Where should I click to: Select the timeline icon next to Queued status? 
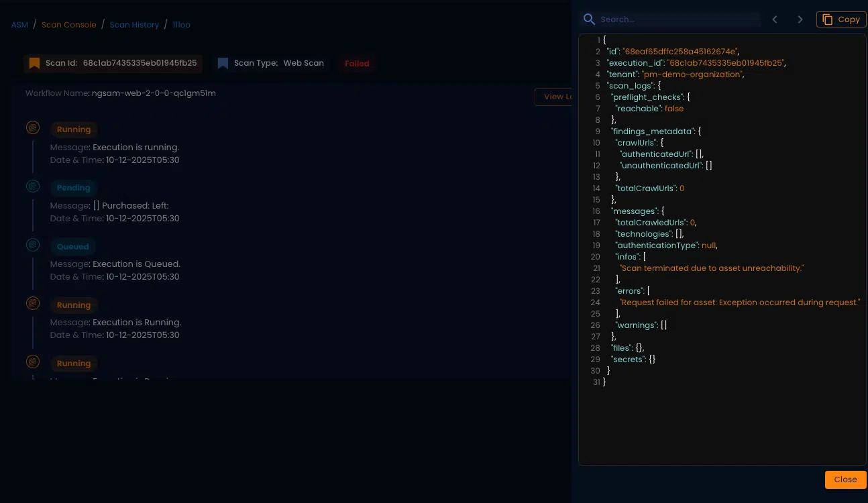32,245
